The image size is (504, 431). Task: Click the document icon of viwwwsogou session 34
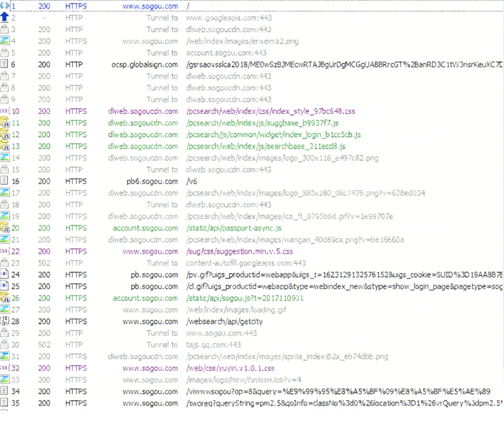(4, 391)
